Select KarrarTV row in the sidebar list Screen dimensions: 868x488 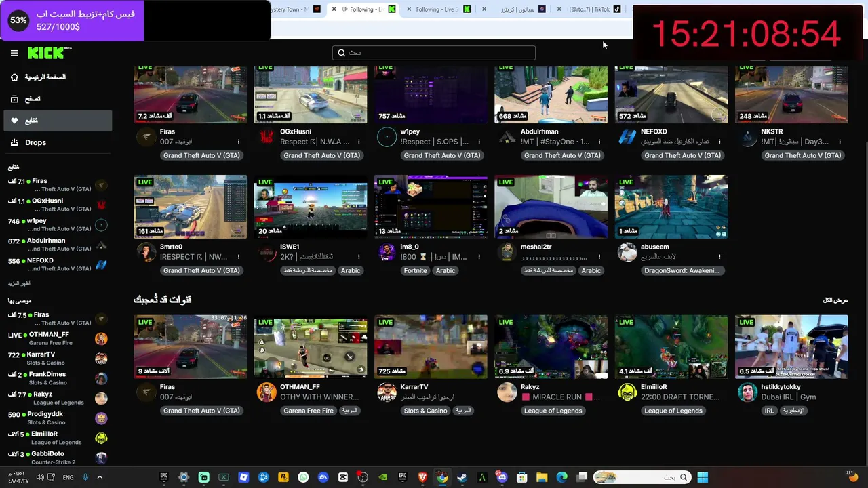(x=58, y=359)
